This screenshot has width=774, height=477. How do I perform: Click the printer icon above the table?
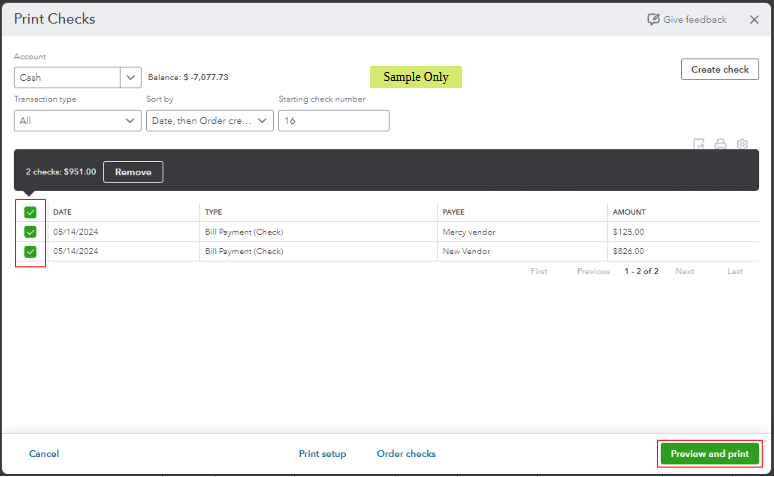click(x=720, y=144)
